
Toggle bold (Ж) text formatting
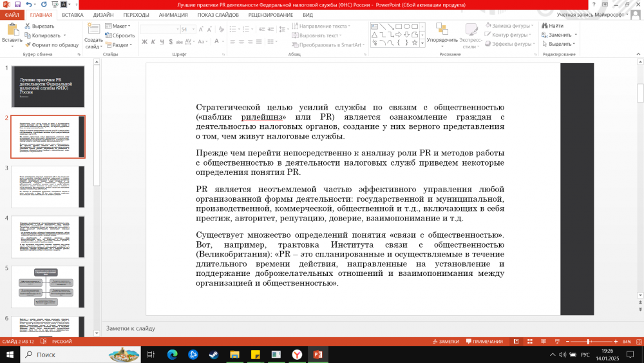tap(145, 43)
